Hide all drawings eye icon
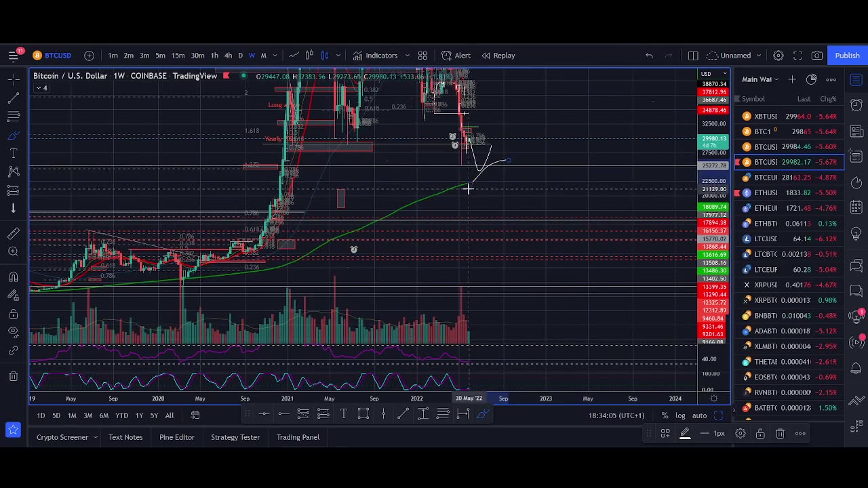Viewport: 868px width, 488px height. coord(14,332)
